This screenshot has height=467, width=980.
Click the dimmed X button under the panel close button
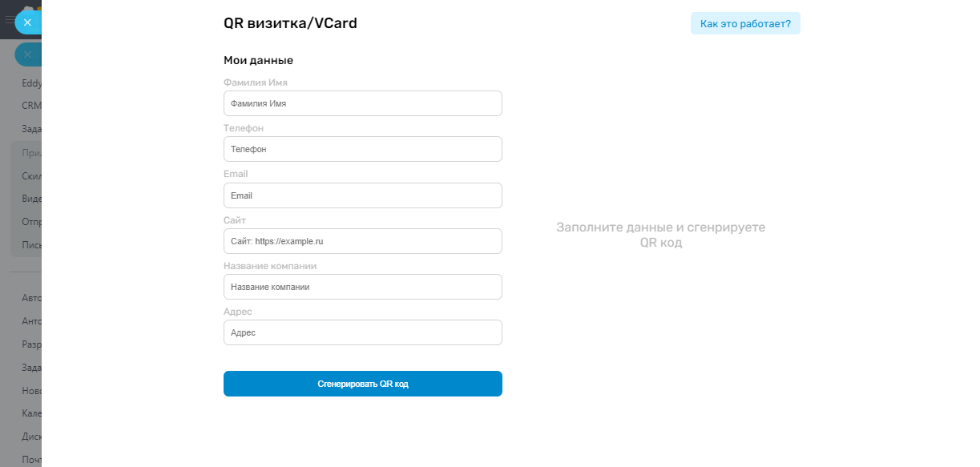pos(27,54)
